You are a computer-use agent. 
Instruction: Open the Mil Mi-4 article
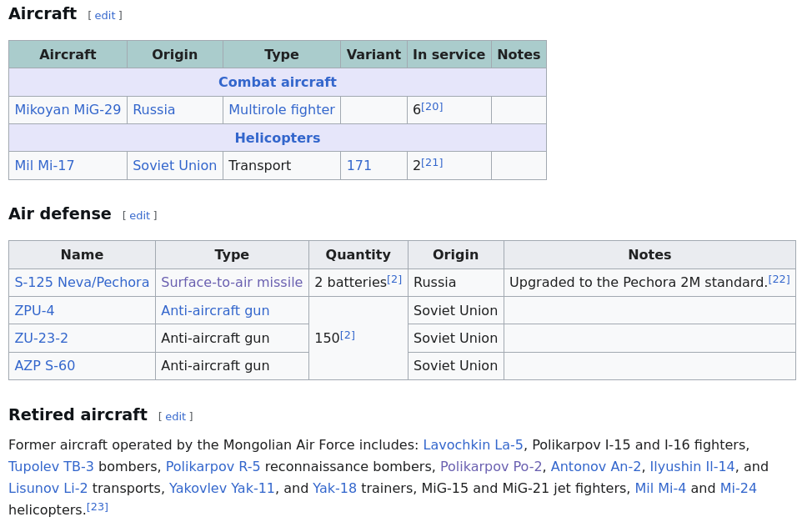coord(660,489)
